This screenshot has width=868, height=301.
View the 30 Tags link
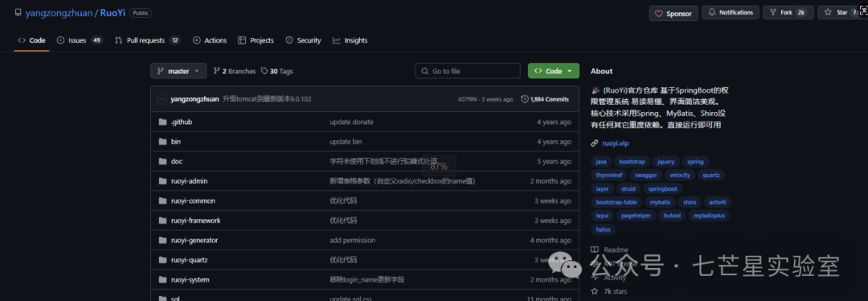point(276,71)
